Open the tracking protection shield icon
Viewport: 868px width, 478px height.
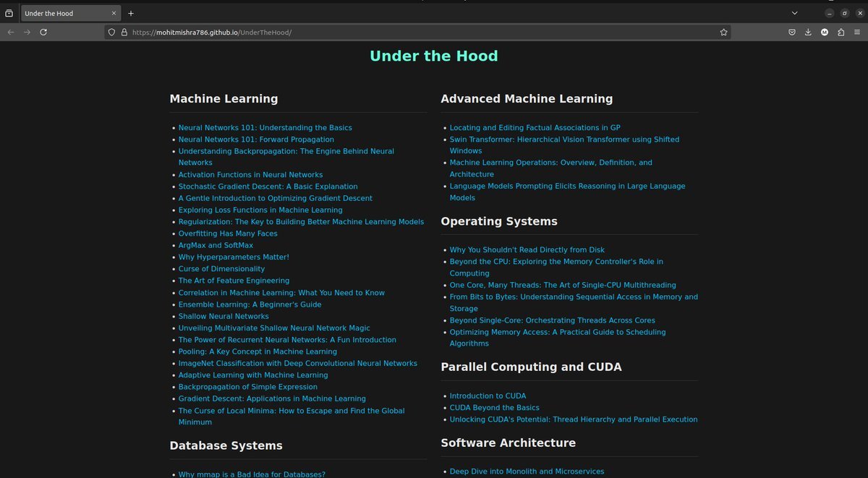[x=111, y=32]
